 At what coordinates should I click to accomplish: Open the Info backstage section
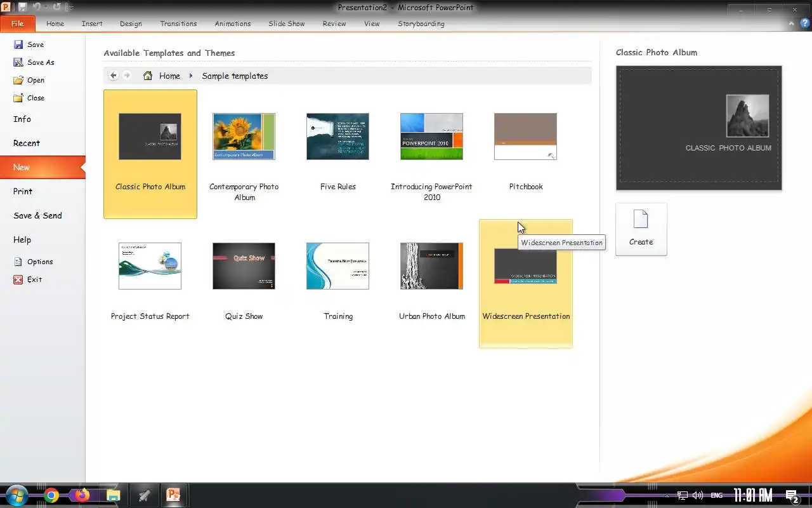click(22, 119)
